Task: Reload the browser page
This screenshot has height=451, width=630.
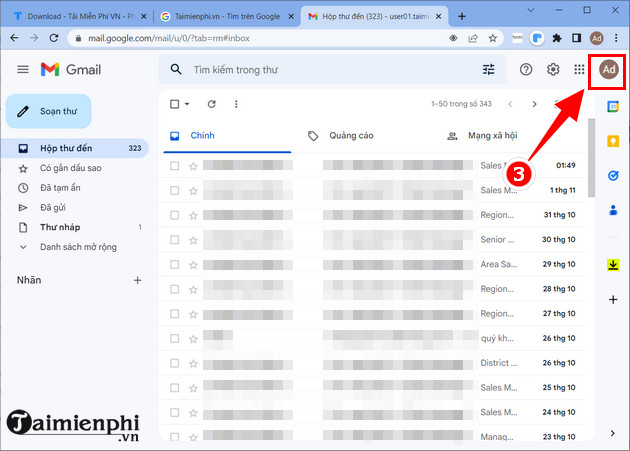Action: tap(53, 38)
